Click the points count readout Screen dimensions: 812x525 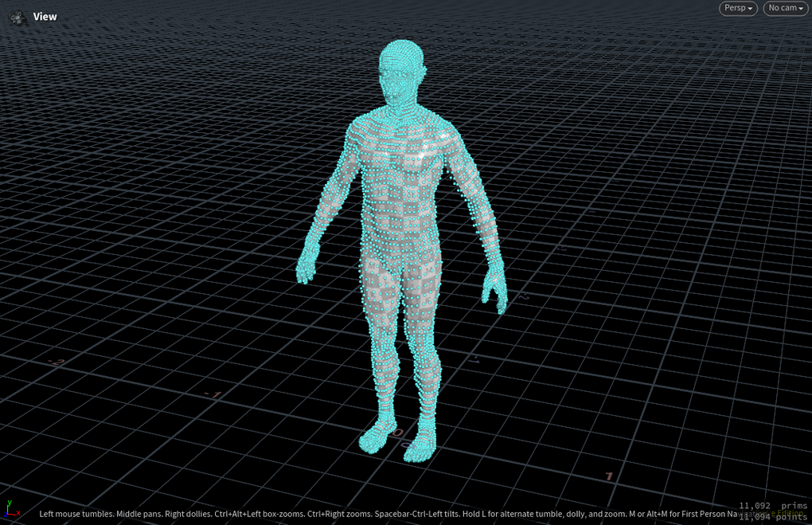pyautogui.click(x=772, y=517)
